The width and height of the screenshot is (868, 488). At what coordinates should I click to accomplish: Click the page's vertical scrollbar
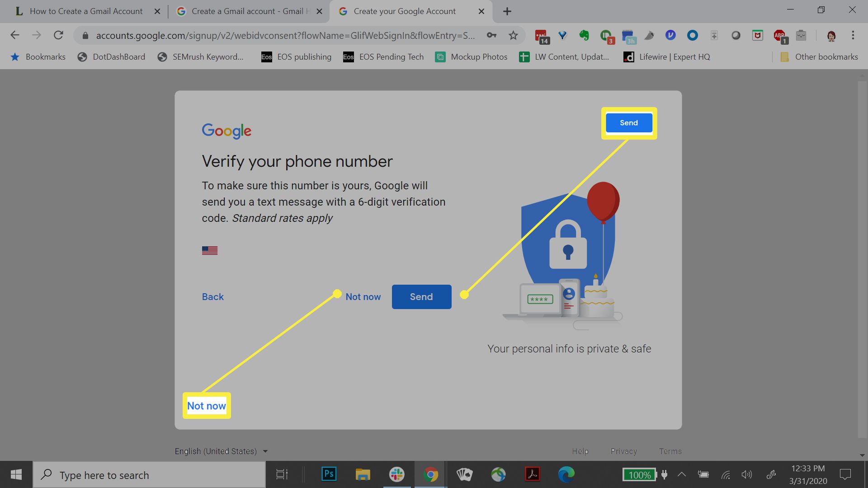click(x=862, y=260)
